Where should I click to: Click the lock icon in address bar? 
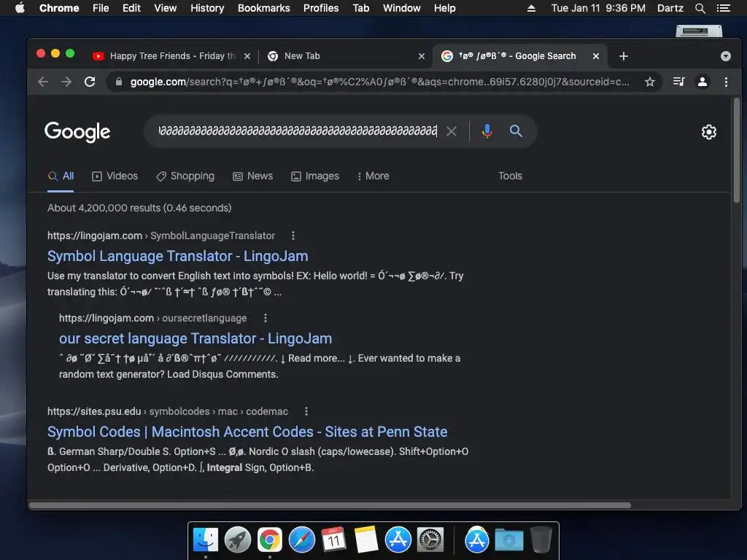tap(119, 82)
